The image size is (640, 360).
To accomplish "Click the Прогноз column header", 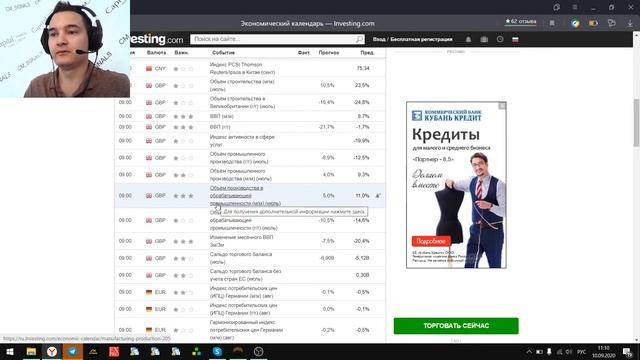I will (x=329, y=53).
